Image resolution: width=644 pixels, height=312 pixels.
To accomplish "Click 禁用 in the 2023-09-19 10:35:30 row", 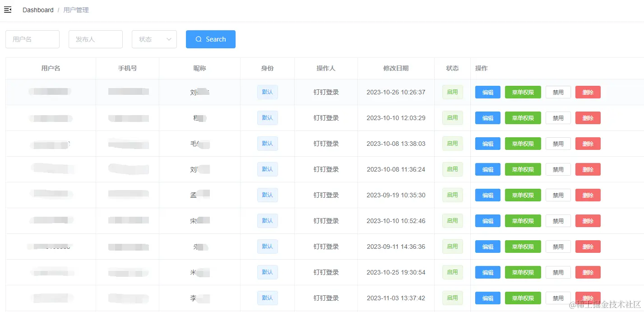I will pyautogui.click(x=558, y=195).
